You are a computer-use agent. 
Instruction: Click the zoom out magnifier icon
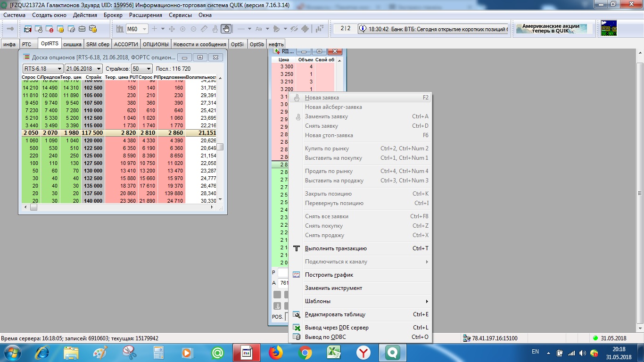tap(193, 29)
